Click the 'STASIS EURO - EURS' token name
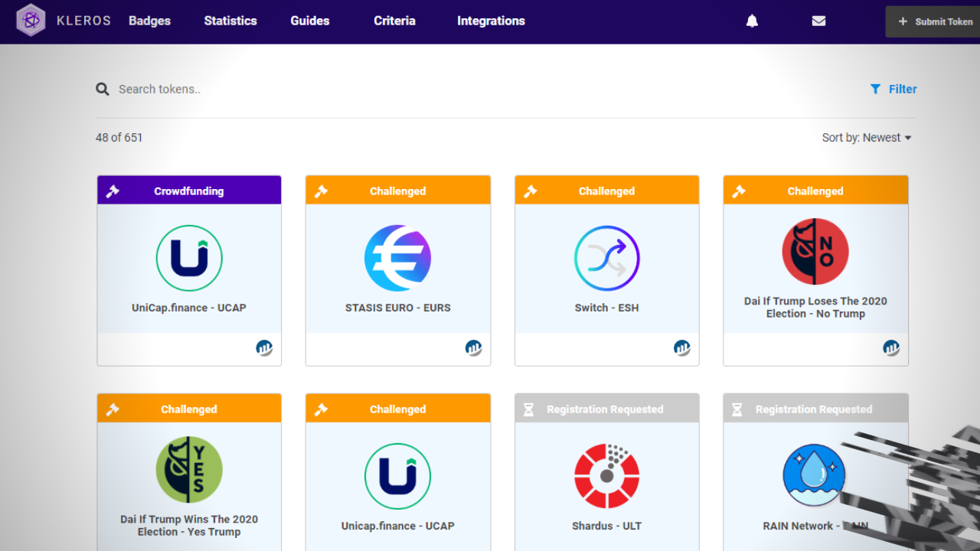980x551 pixels. pos(398,308)
